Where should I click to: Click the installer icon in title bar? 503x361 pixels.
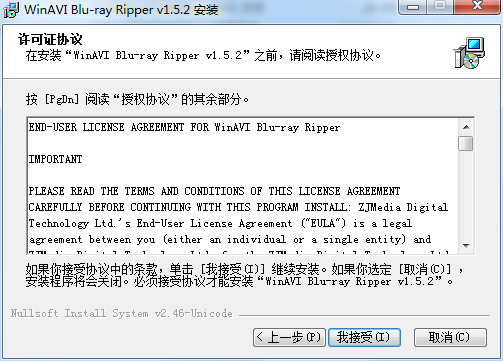[x=10, y=9]
